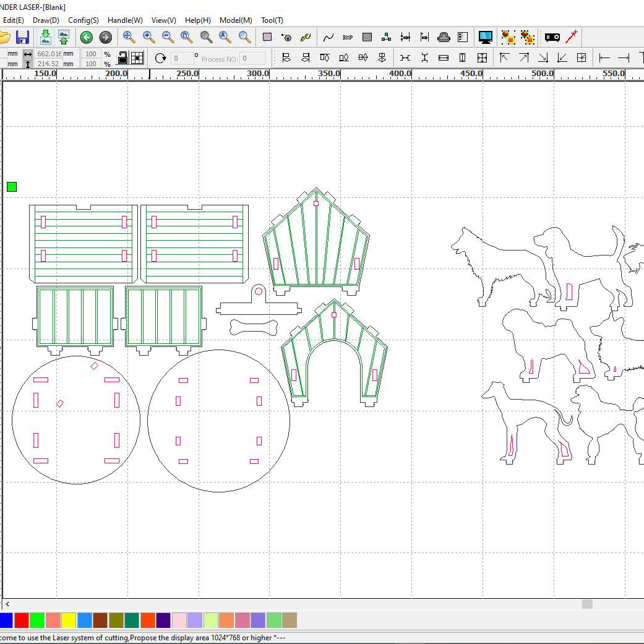Click the Zoom out magnifier icon
The image size is (644, 644).
point(168,37)
